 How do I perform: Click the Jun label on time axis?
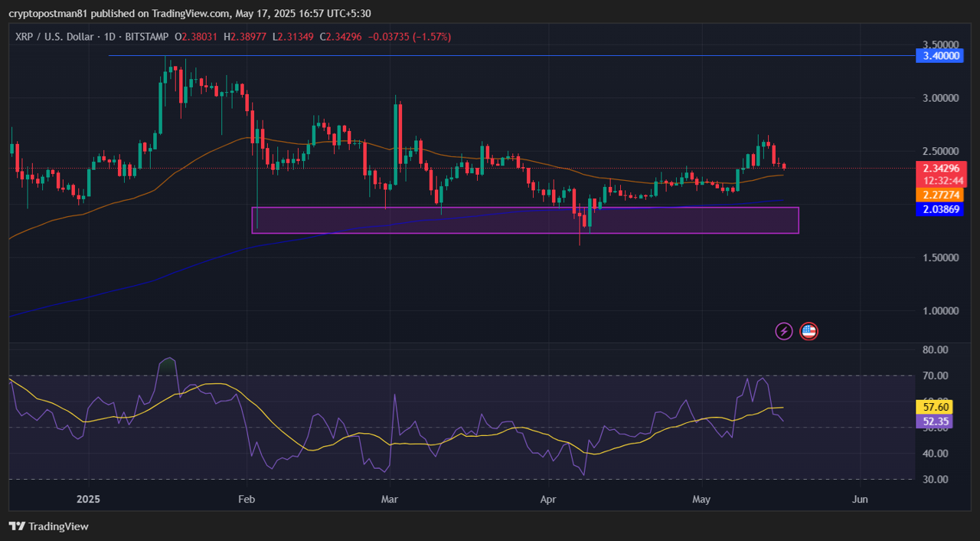tap(860, 500)
